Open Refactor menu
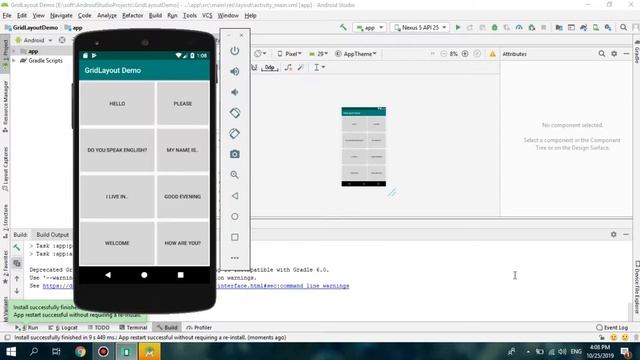 coord(133,16)
